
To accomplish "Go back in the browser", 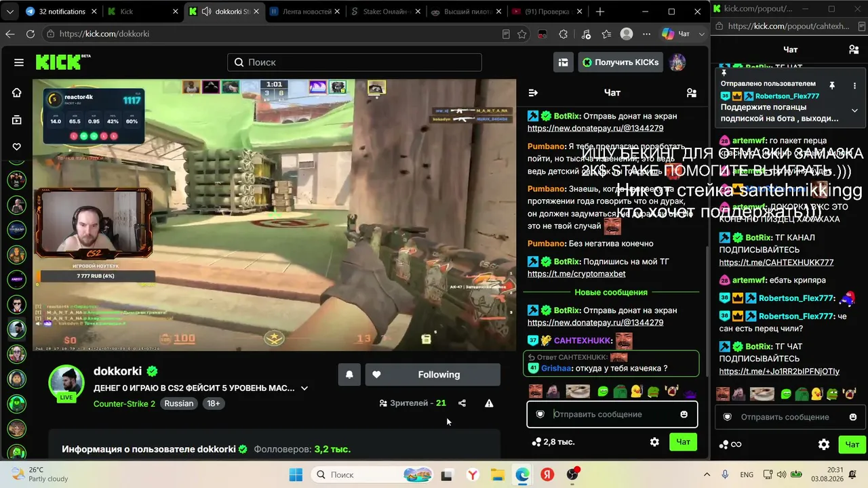I will (9, 34).
